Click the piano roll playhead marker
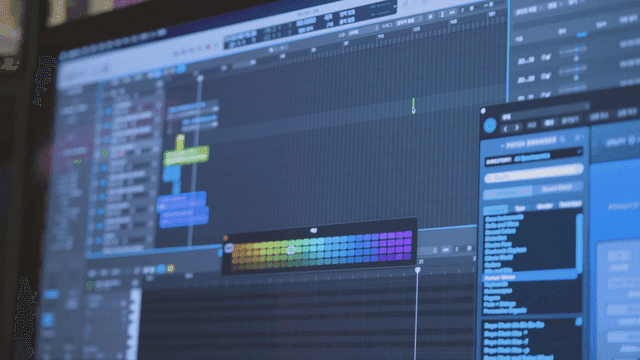 click(x=418, y=270)
